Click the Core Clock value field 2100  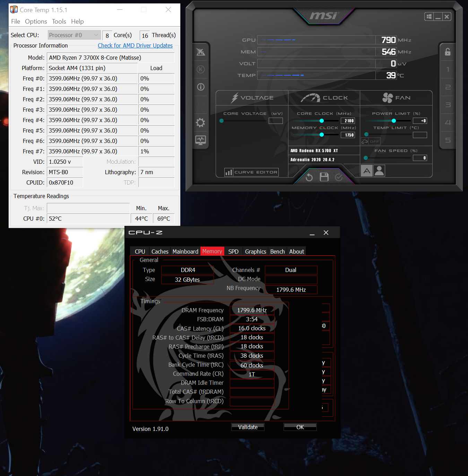(348, 121)
